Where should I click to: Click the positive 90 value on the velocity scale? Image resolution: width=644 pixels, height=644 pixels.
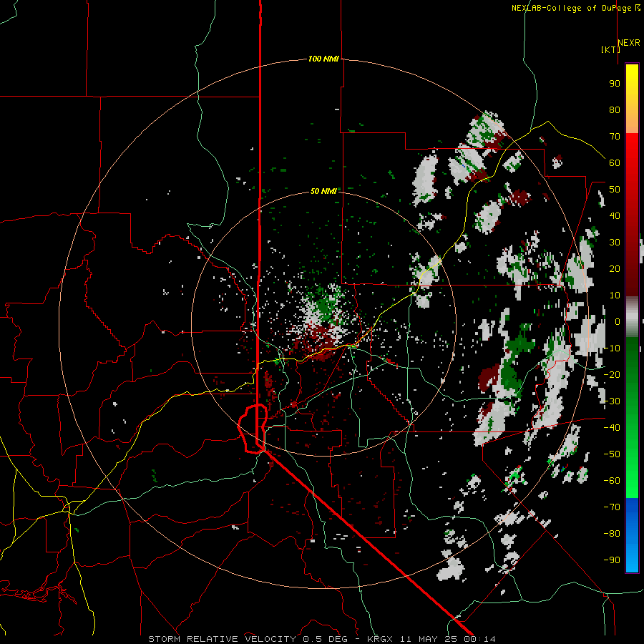pyautogui.click(x=615, y=84)
